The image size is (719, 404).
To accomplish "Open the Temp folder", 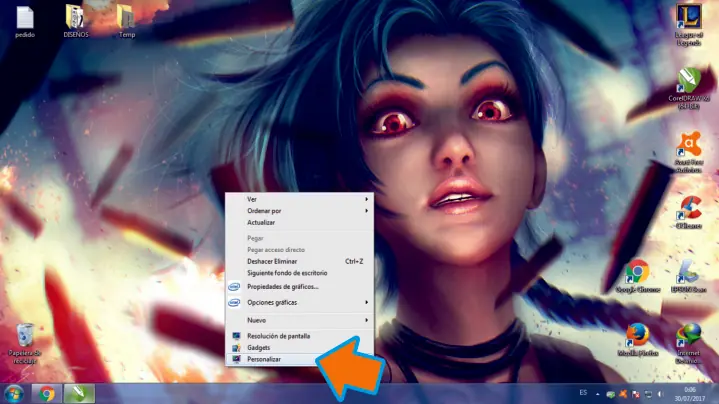I will pyautogui.click(x=126, y=22).
